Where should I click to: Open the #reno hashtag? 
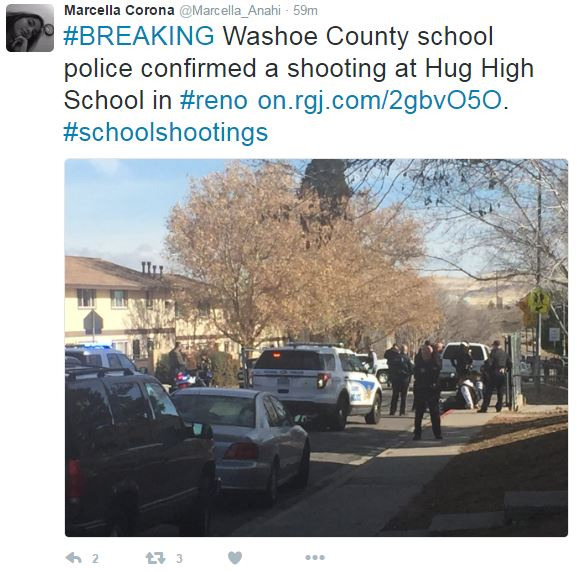point(214,100)
